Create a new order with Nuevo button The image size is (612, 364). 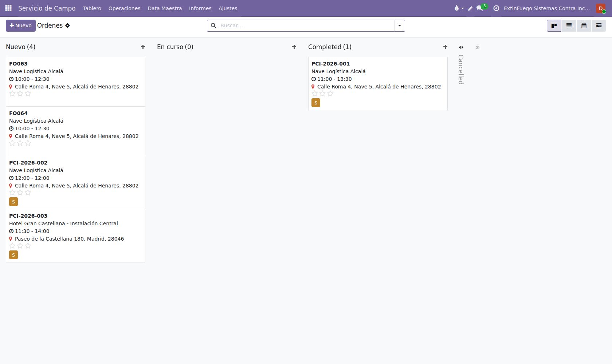tap(21, 25)
